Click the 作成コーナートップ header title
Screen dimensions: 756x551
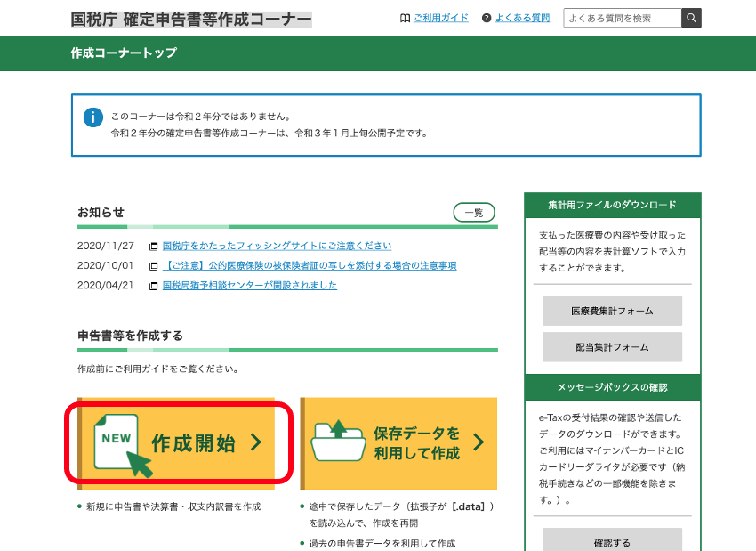point(124,53)
